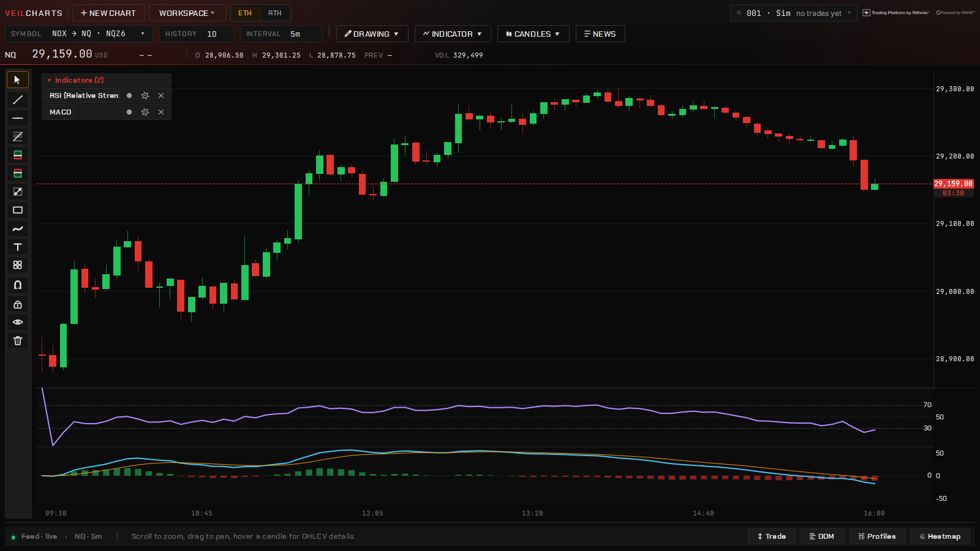Image resolution: width=980 pixels, height=551 pixels.
Task: Click the New Chart button
Action: pos(108,13)
